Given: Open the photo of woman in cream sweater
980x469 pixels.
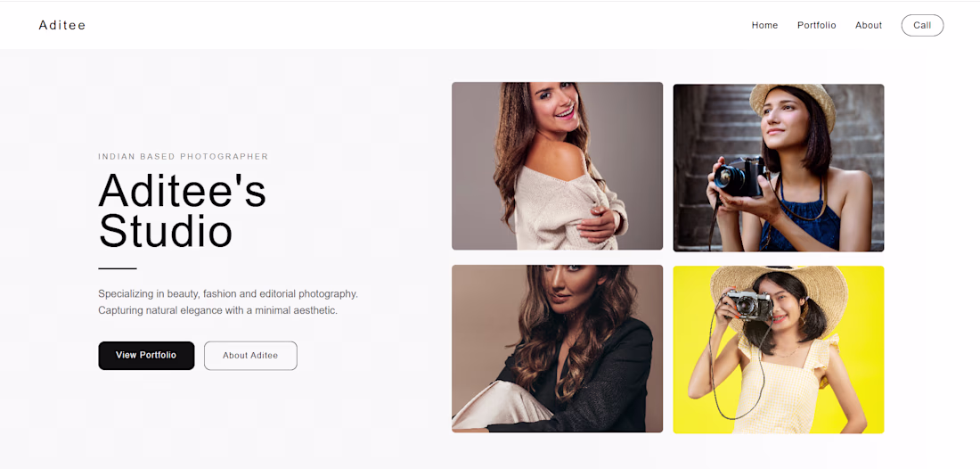Looking at the screenshot, I should point(557,166).
